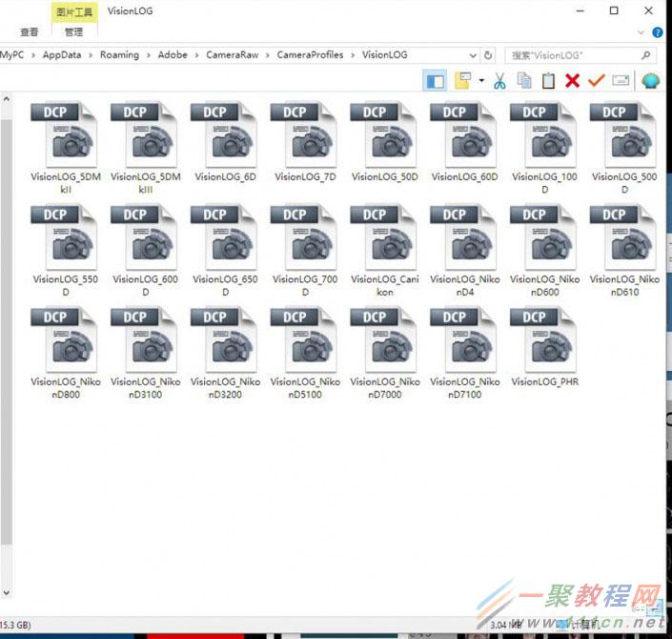Expand chevron after MyPC breadcrumb
This screenshot has width=672, height=639.
33,55
